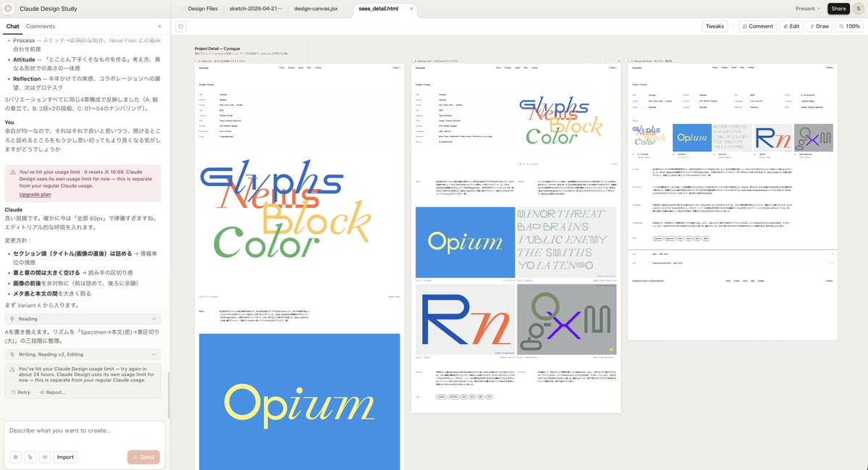Viewport: 868px width, 470px height.
Task: Open the Design Files tab
Action: point(200,9)
